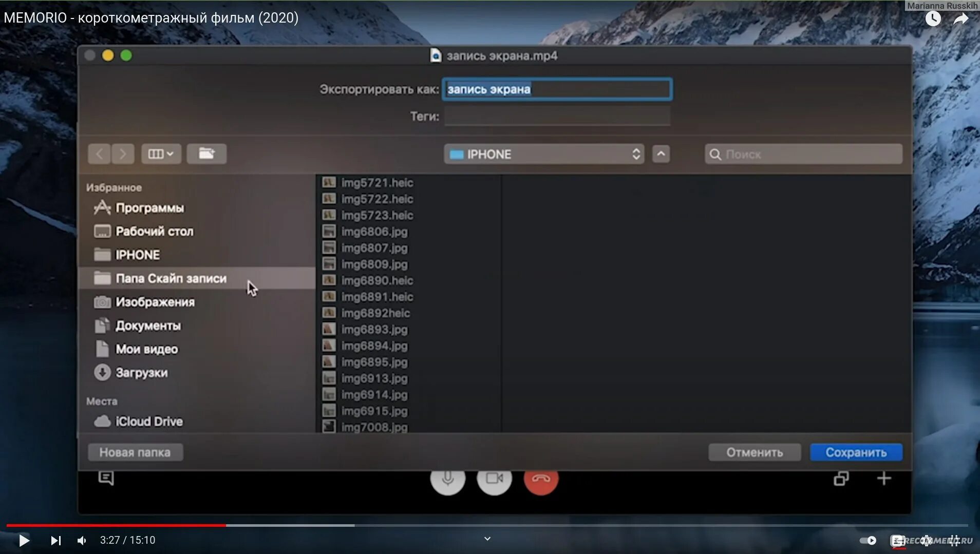The image size is (980, 554).
Task: Mute the video volume
Action: 82,540
